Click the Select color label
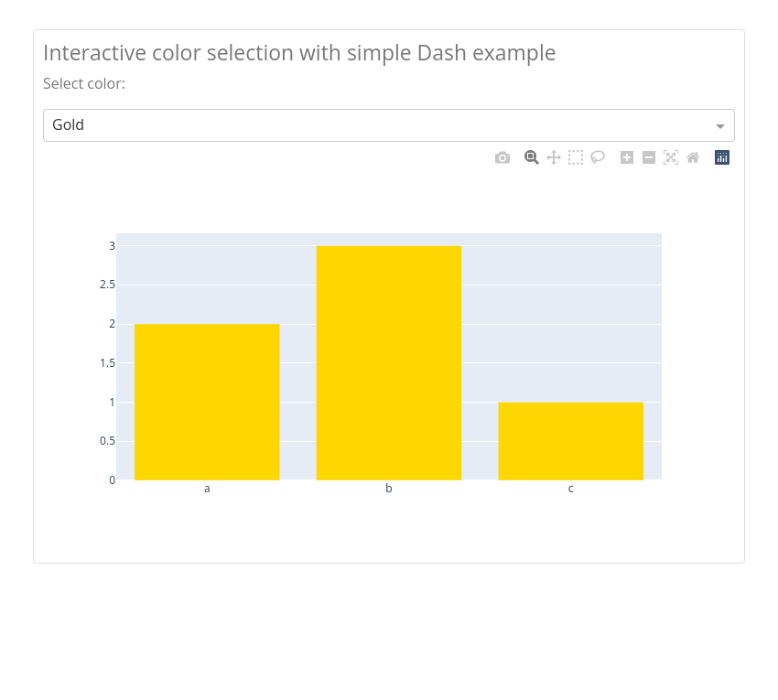 84,84
